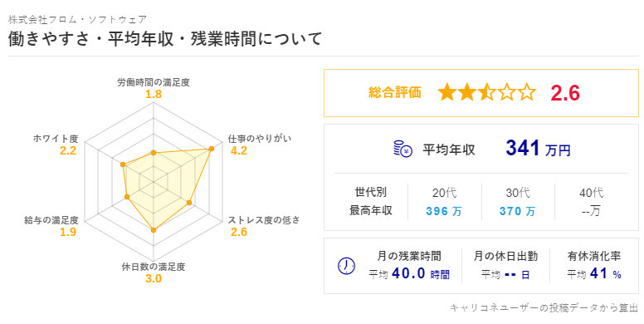Click the 月の残業時間 40.0 時間 value
The height and width of the screenshot is (324, 644).
[421, 273]
